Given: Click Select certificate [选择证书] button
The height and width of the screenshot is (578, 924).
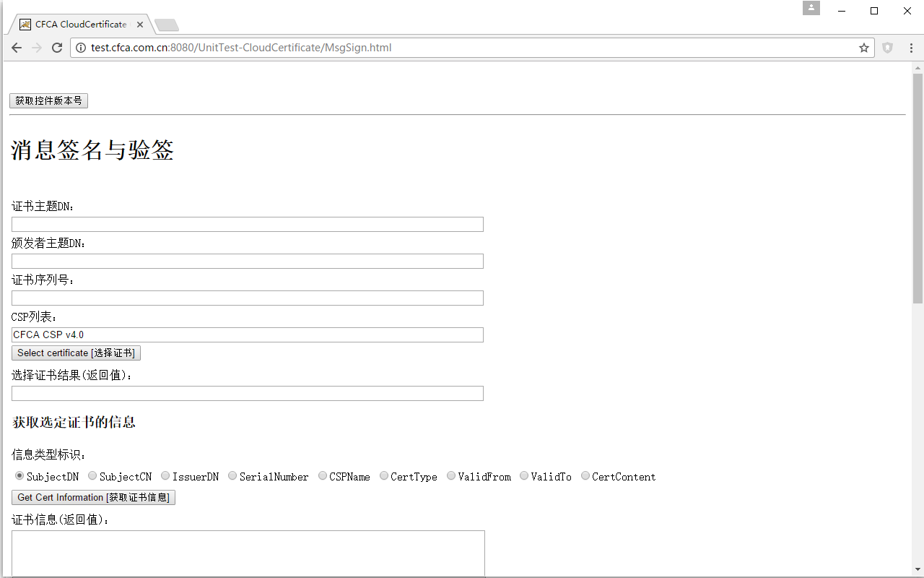Looking at the screenshot, I should tap(76, 353).
